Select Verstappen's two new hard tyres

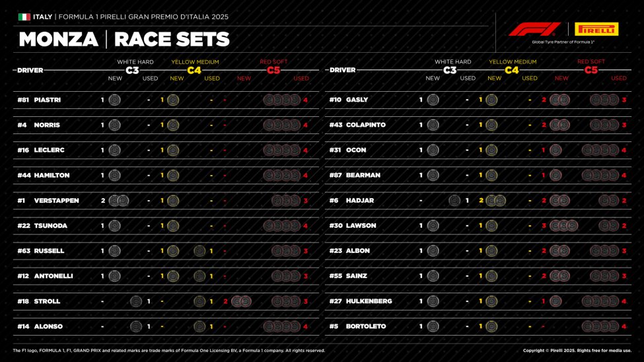(118, 201)
